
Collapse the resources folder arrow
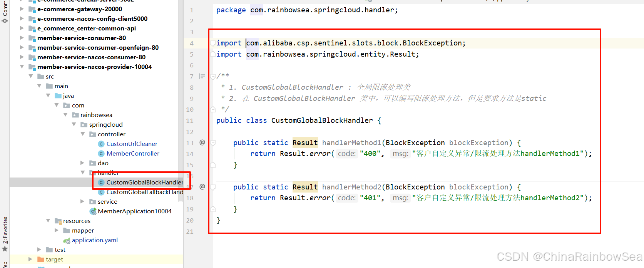(48, 221)
